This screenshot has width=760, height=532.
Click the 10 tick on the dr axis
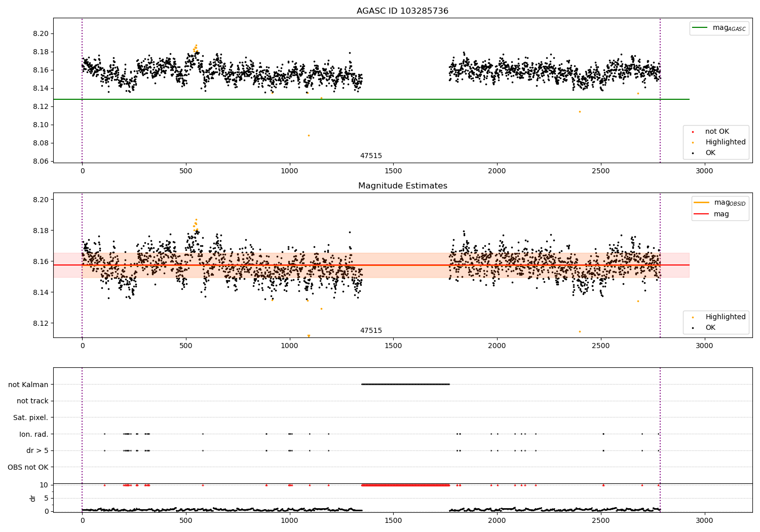point(44,485)
